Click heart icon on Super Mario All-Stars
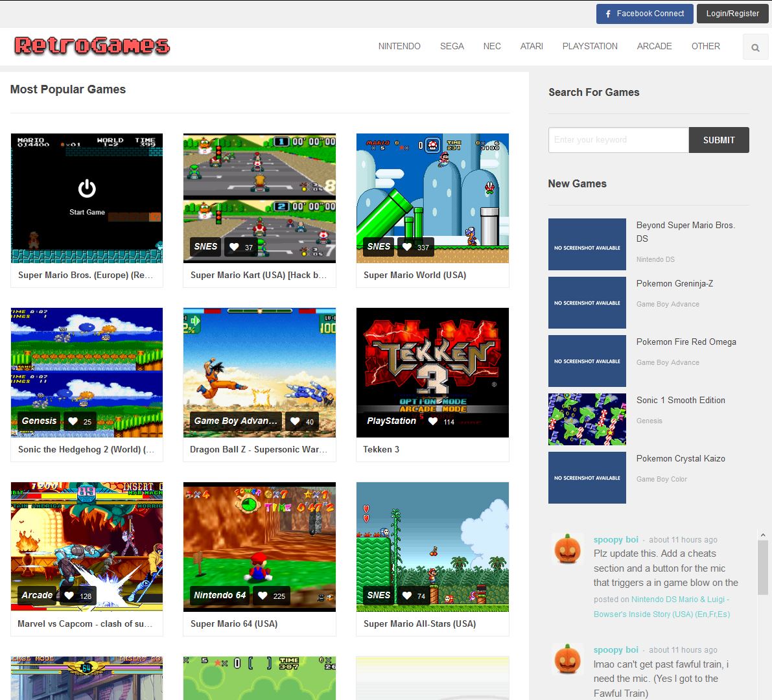 point(407,596)
